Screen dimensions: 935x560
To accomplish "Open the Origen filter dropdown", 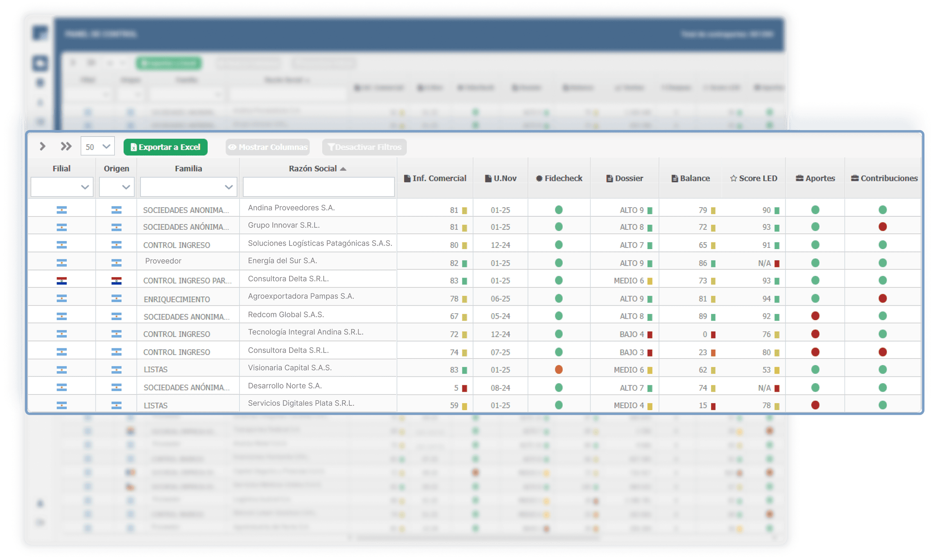I will pyautogui.click(x=117, y=187).
